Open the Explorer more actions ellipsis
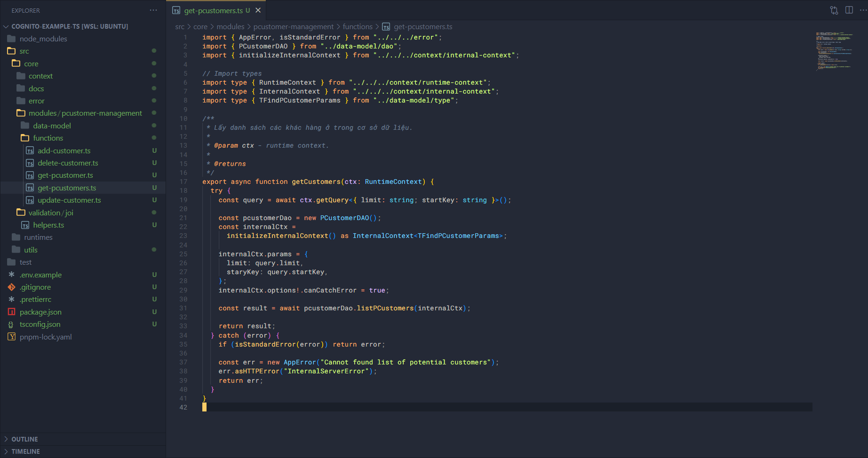Viewport: 868px width, 458px height. (153, 10)
